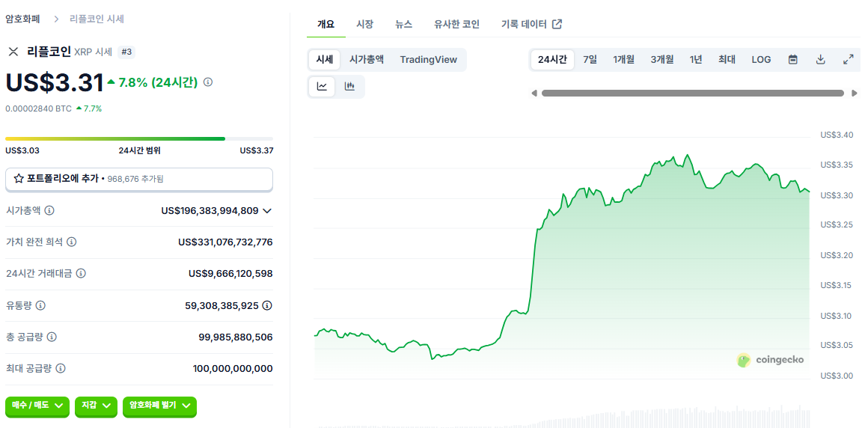Click 968,676 추가됨 text
This screenshot has height=428, width=868.
135,179
